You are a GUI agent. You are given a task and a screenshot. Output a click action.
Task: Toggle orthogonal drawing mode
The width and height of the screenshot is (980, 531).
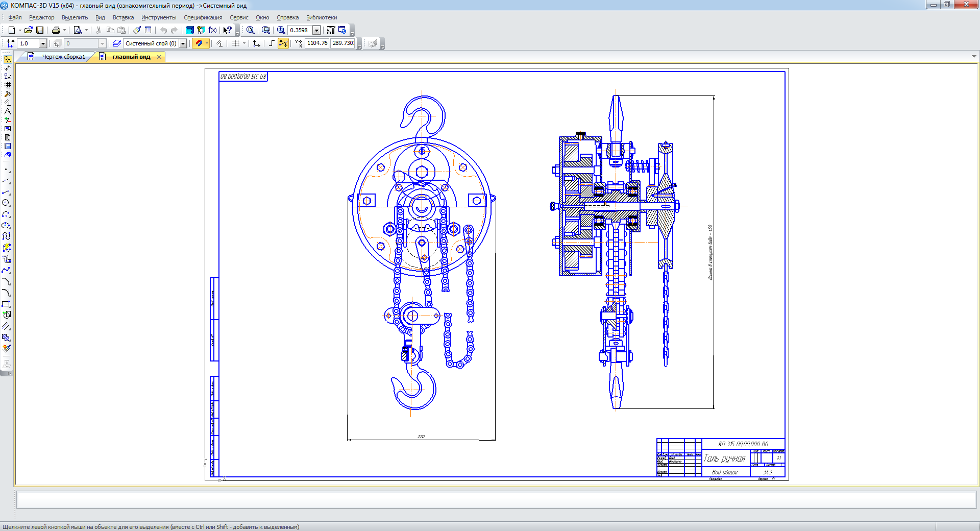[x=272, y=43]
